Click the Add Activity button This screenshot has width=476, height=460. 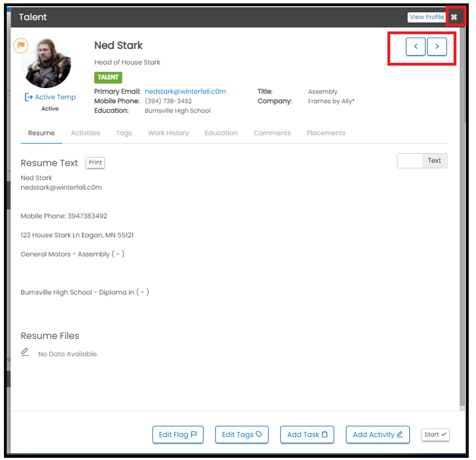tap(378, 435)
